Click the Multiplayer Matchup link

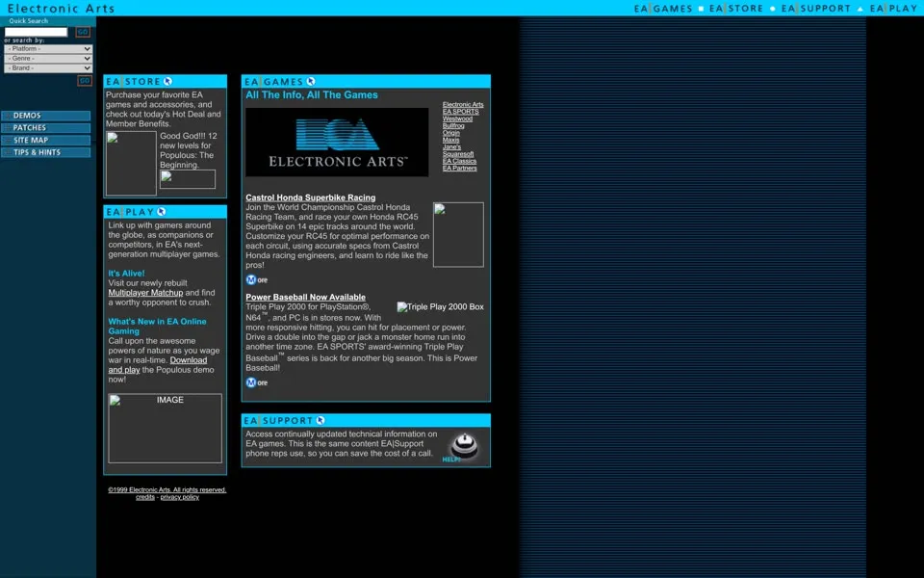(x=145, y=293)
